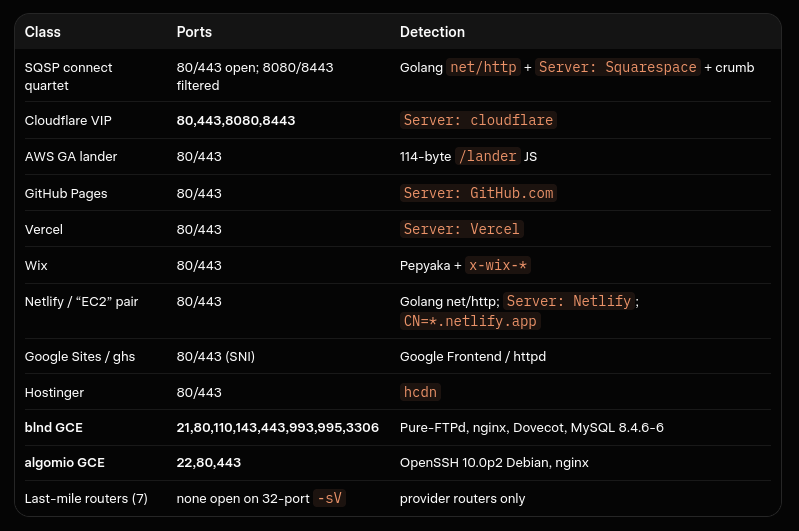This screenshot has height=531, width=799.
Task: Select the Vercel class cell
Action: click(44, 229)
